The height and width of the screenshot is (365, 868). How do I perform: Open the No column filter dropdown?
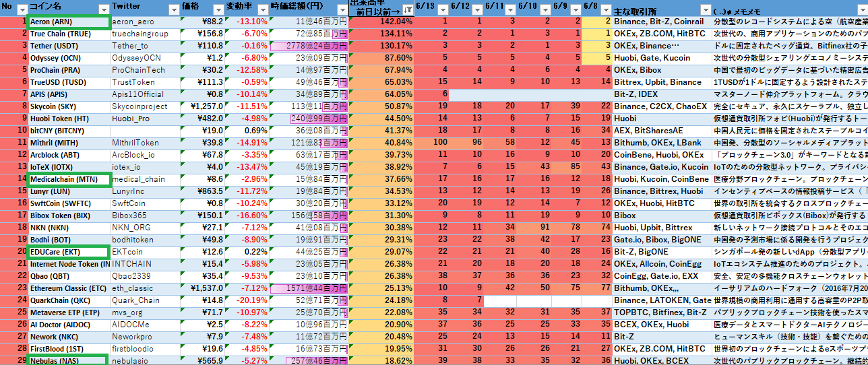click(x=22, y=9)
